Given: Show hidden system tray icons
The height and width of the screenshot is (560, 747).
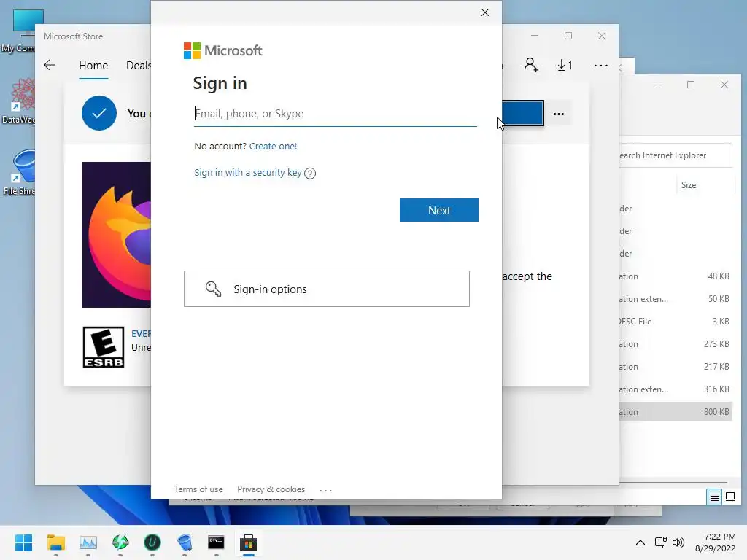Looking at the screenshot, I should pyautogui.click(x=640, y=542).
